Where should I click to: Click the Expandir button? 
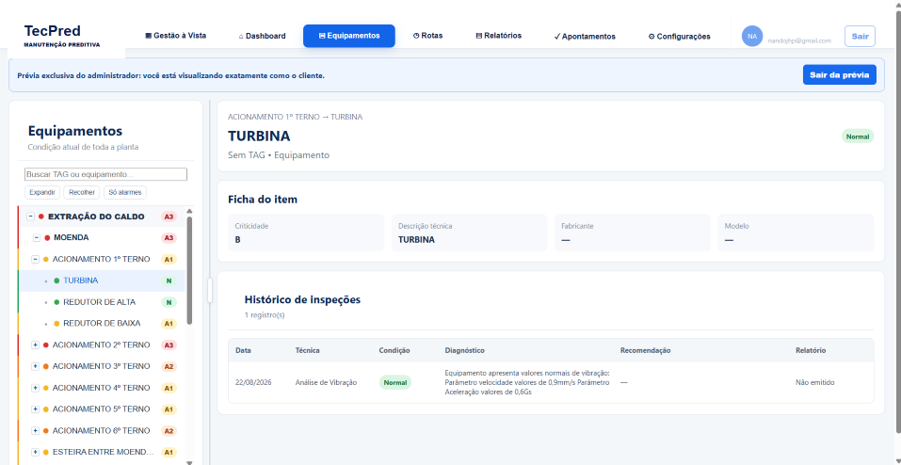pyautogui.click(x=42, y=193)
